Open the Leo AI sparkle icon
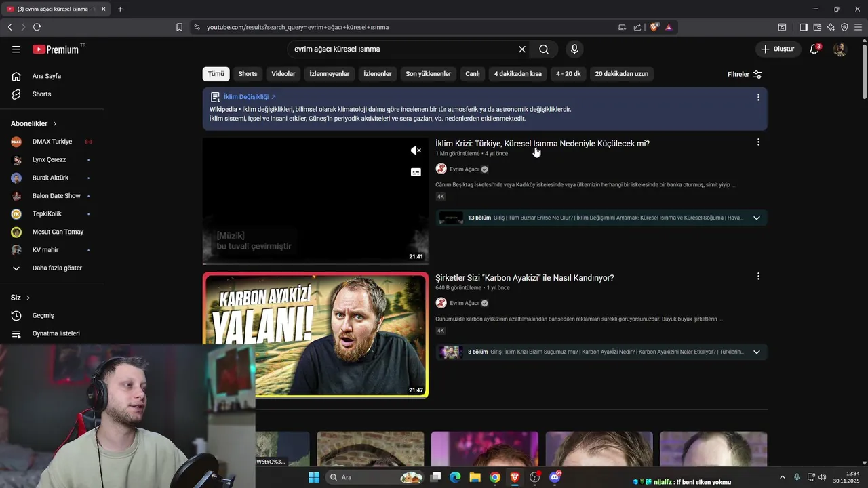The width and height of the screenshot is (868, 488). 831,27
